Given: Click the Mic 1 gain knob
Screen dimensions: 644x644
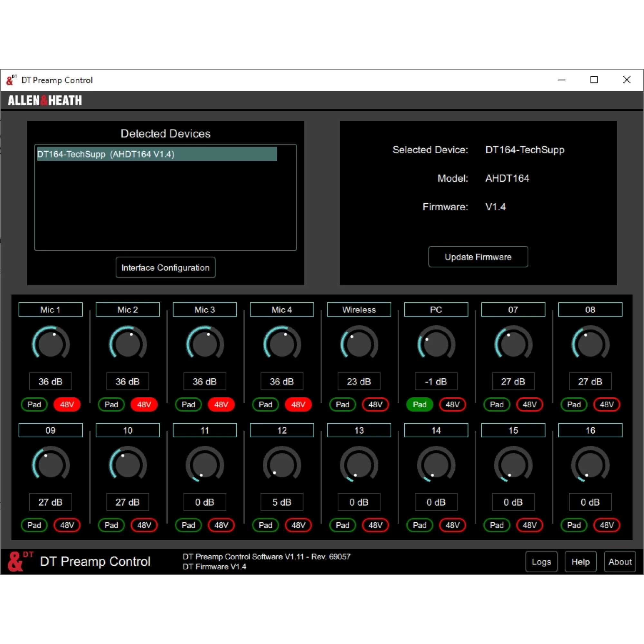Looking at the screenshot, I should [51, 344].
